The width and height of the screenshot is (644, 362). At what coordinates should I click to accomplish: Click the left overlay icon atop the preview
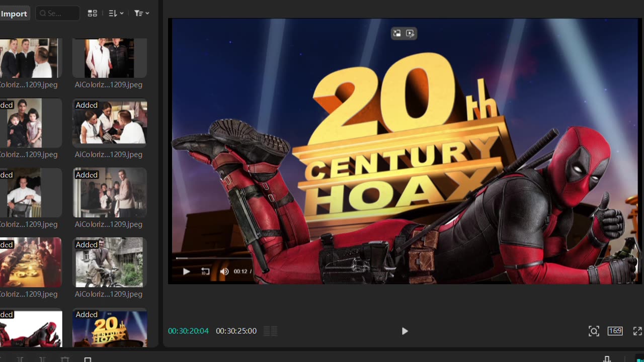[x=397, y=33]
